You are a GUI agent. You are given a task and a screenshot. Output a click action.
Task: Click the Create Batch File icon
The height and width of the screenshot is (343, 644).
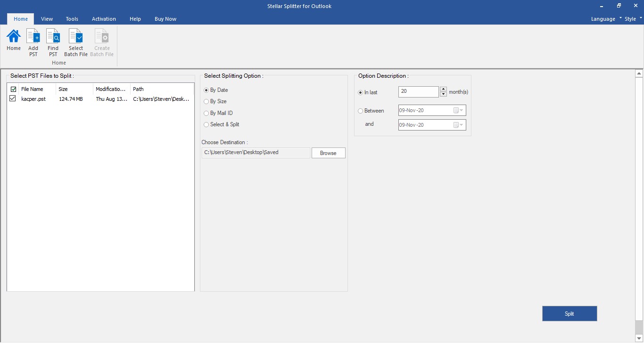pos(101,40)
